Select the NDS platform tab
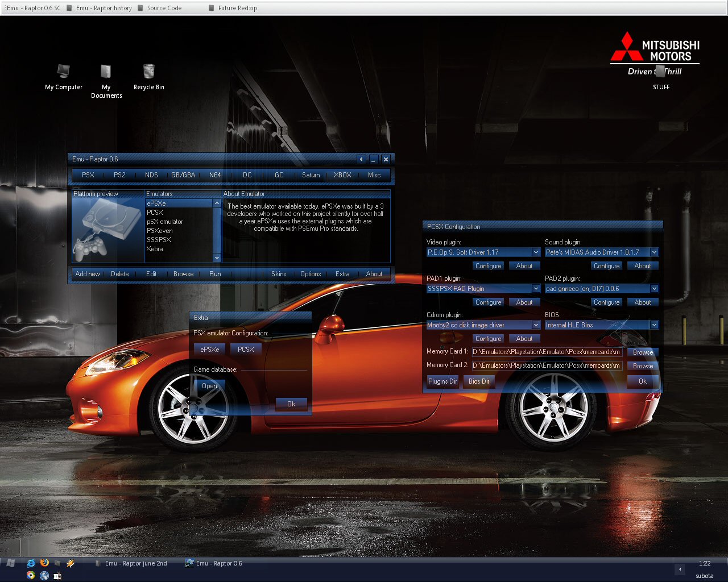The height and width of the screenshot is (582, 728). 151,175
